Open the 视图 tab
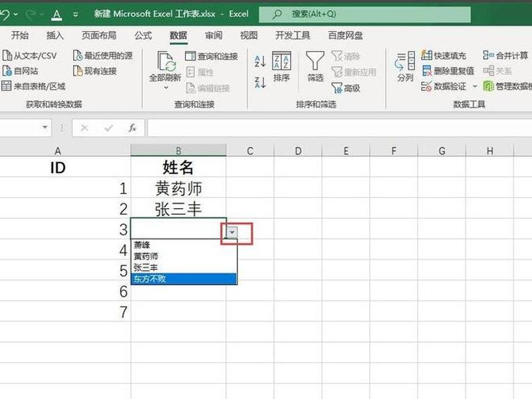Screen dimensions: 532x399 click(x=249, y=35)
